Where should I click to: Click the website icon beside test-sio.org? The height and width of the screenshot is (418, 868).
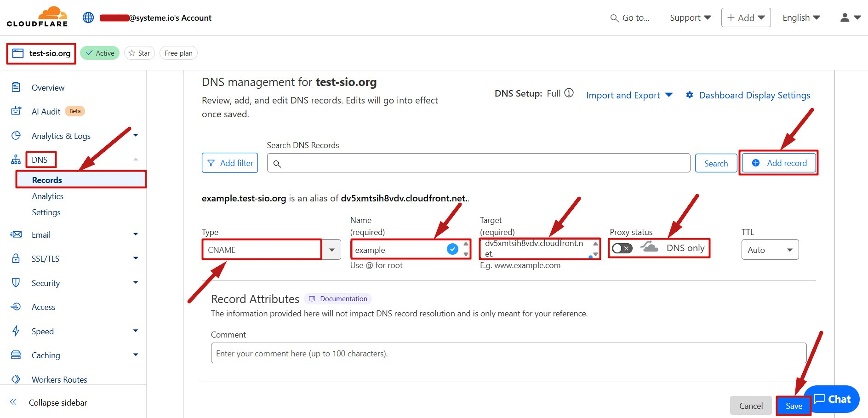click(x=18, y=53)
